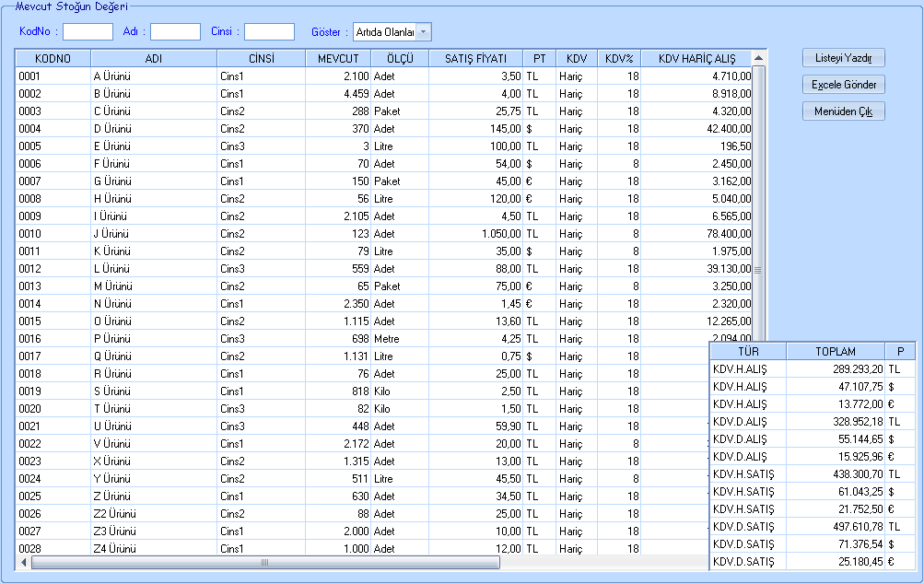Viewport: 924px width, 584px height.
Task: Focus the Adı filter field
Action: click(176, 32)
